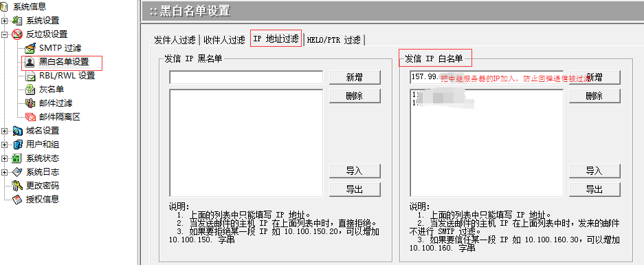Viewport: 644px width, 265px height.
Task: Open 灰名单 tree item
Action: pyautogui.click(x=52, y=89)
